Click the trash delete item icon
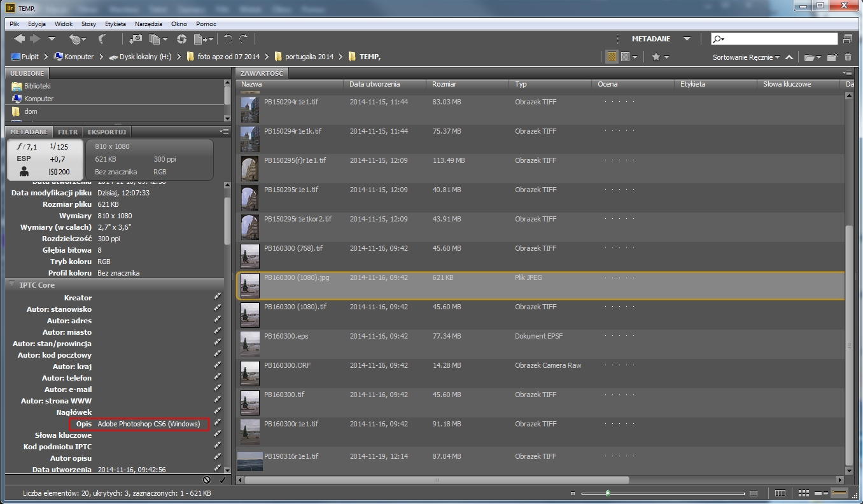863x504 pixels. pos(847,57)
